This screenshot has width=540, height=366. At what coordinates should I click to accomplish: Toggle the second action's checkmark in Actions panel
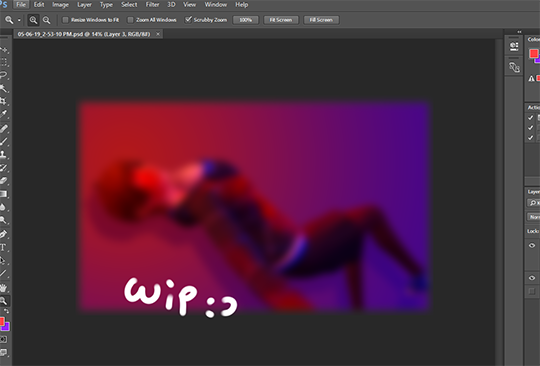point(530,128)
